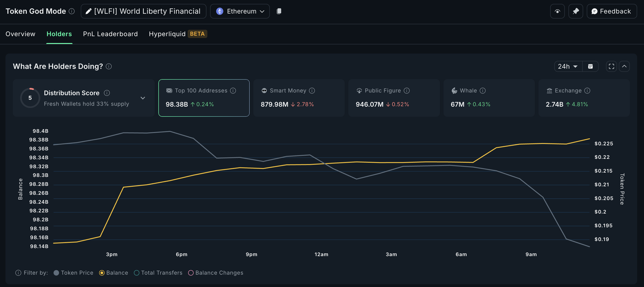Enable the Balance Changes filter
Screen dimensions: 644x287
191,273
